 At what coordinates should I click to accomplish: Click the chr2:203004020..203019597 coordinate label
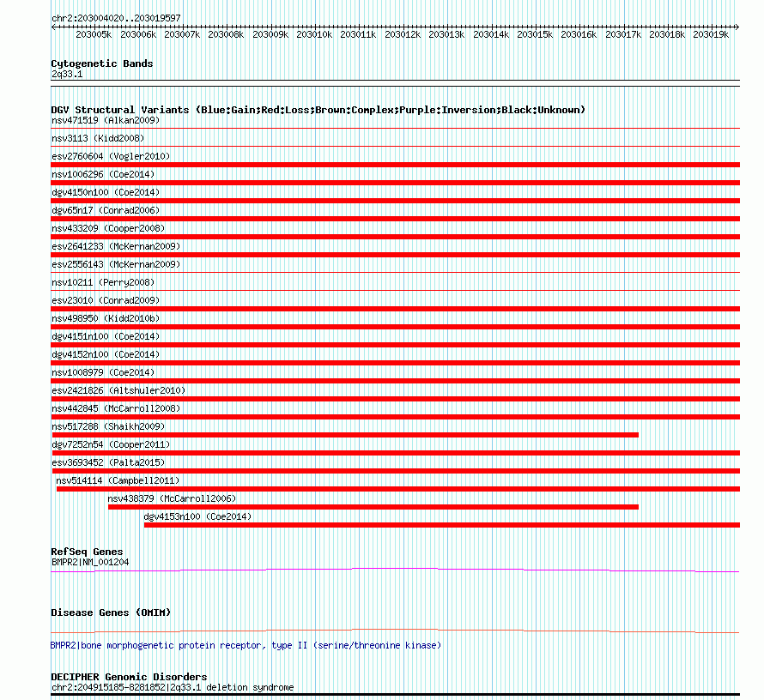pyautogui.click(x=116, y=18)
